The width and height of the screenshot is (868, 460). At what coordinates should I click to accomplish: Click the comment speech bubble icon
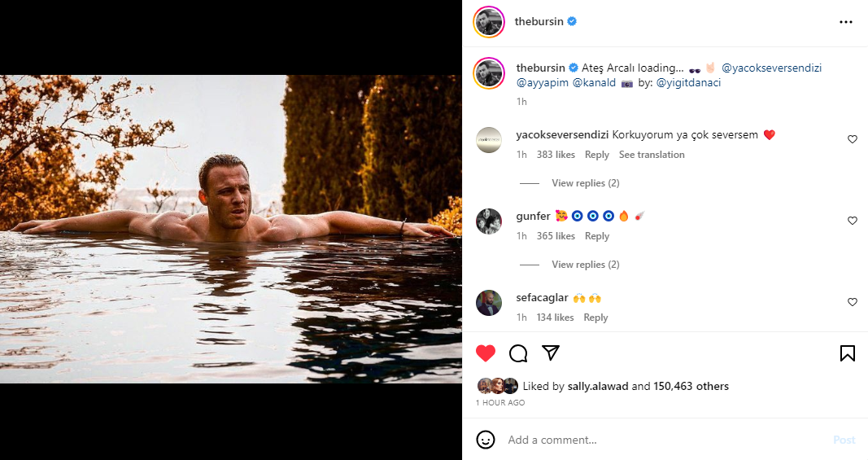[518, 353]
